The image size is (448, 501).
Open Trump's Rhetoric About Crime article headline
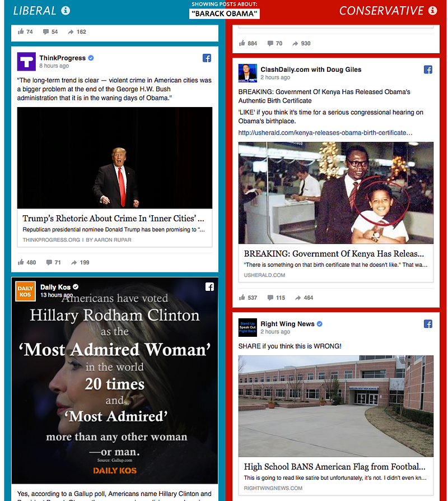pyautogui.click(x=113, y=218)
